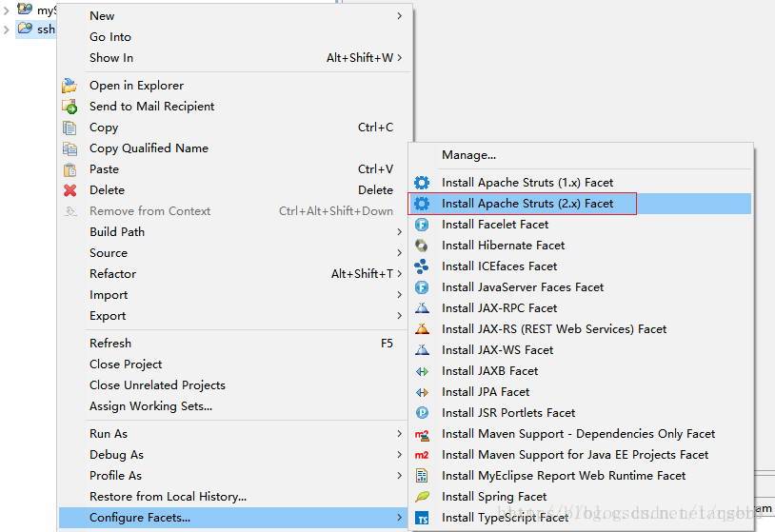Click the JAX-WS Facet icon
This screenshot has width=775, height=532.
click(422, 350)
